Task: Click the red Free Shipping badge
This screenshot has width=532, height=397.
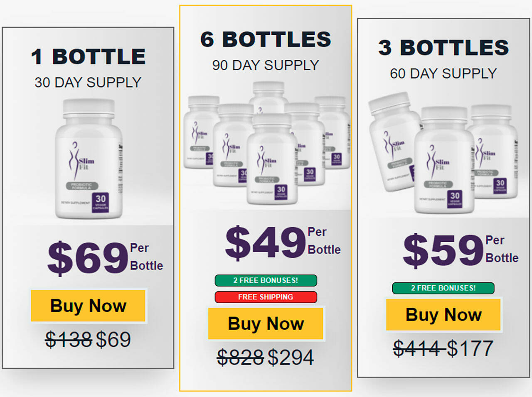Action: [x=266, y=297]
